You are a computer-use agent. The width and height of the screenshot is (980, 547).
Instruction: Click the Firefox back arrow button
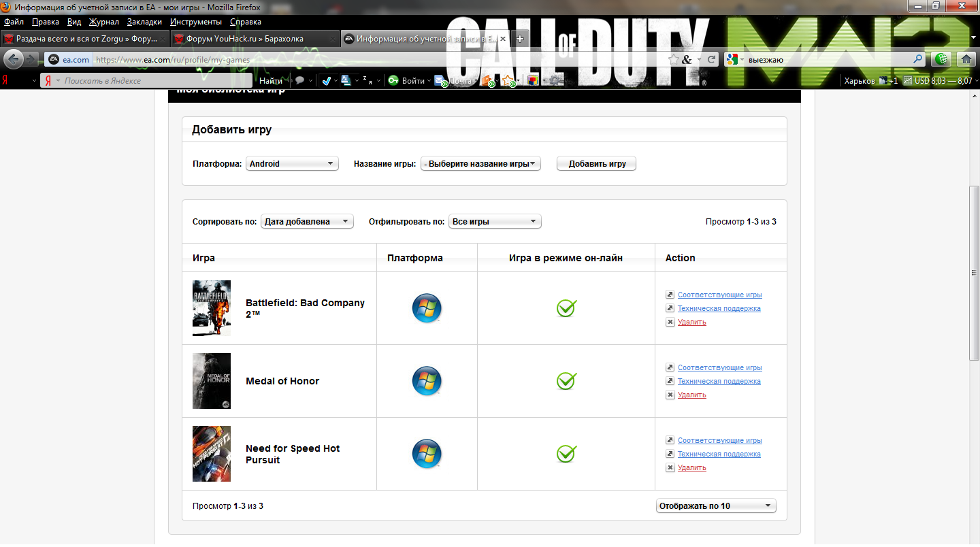14,59
